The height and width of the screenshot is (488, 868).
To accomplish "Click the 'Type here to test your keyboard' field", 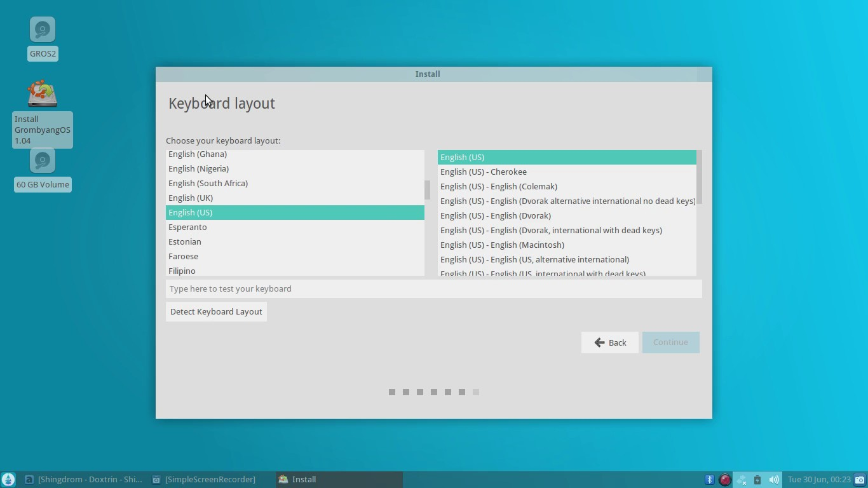I will [x=434, y=288].
